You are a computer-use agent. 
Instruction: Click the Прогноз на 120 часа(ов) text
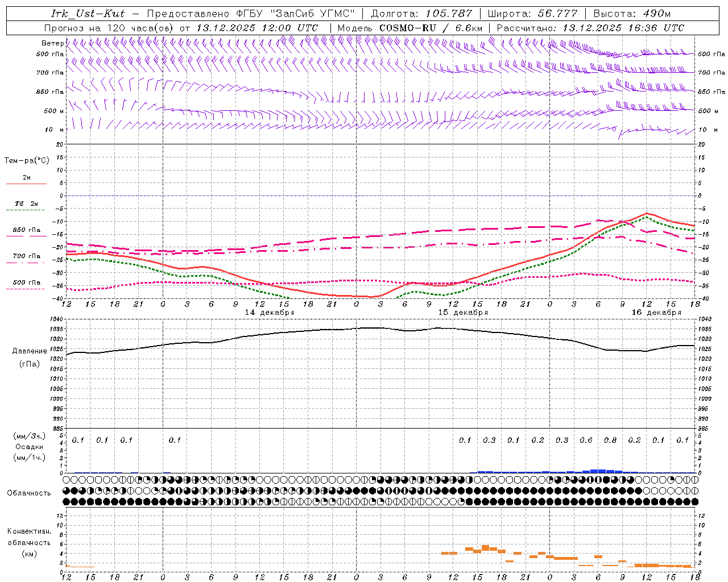tap(109, 28)
